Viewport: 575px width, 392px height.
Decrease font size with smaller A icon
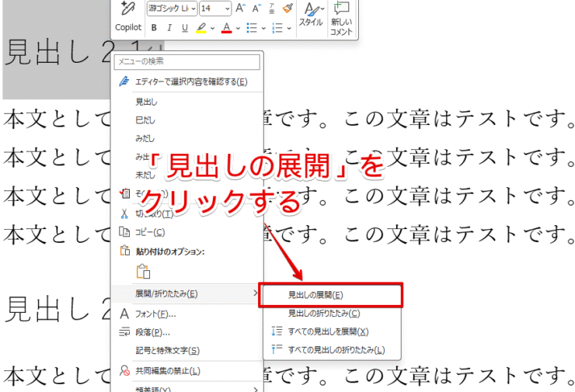coord(255,9)
